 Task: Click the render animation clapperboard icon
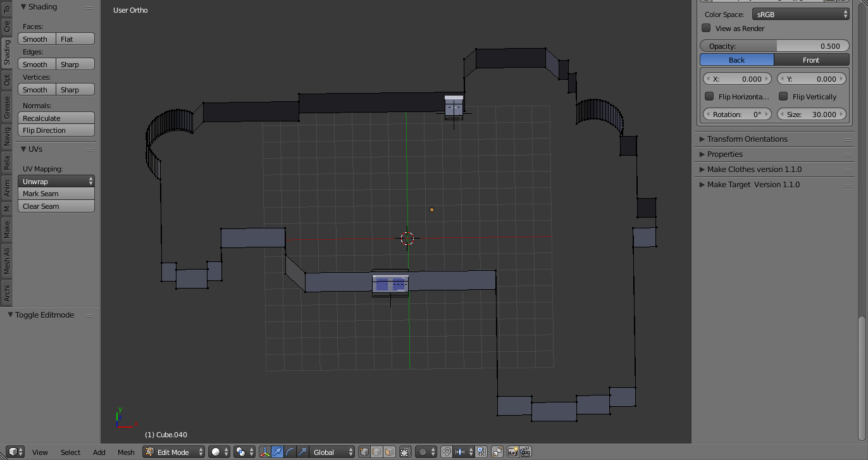tap(524, 452)
